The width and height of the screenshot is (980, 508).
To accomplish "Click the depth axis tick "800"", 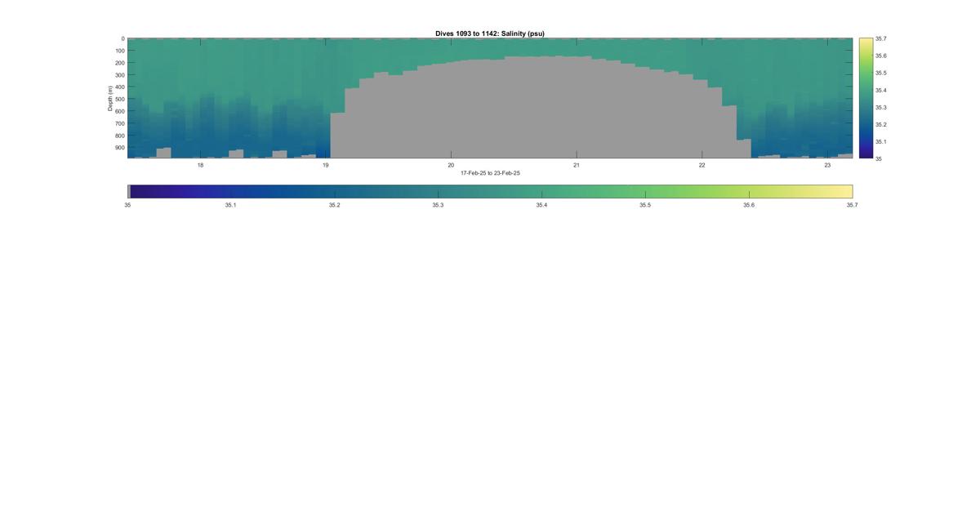I will coord(119,136).
